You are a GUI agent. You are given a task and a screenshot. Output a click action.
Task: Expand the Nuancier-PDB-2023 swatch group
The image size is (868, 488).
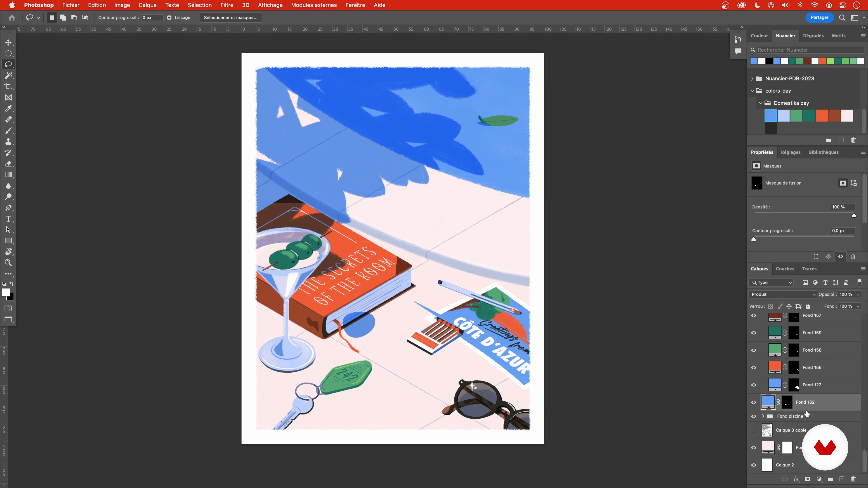click(x=752, y=78)
